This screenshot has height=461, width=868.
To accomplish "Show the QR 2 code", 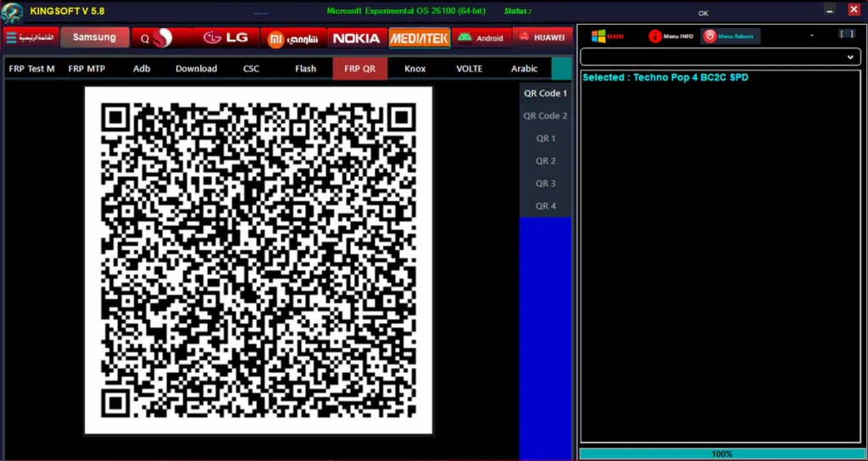I will (546, 161).
